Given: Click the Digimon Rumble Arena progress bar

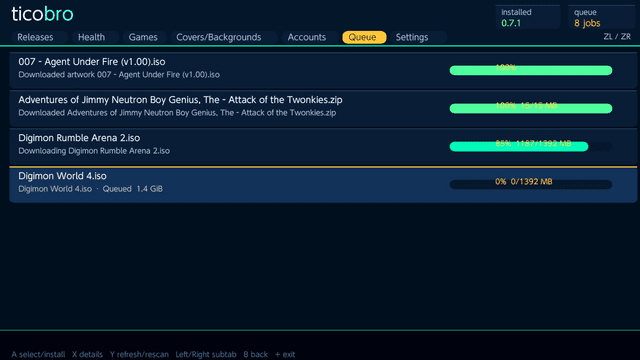Looking at the screenshot, I should [531, 146].
